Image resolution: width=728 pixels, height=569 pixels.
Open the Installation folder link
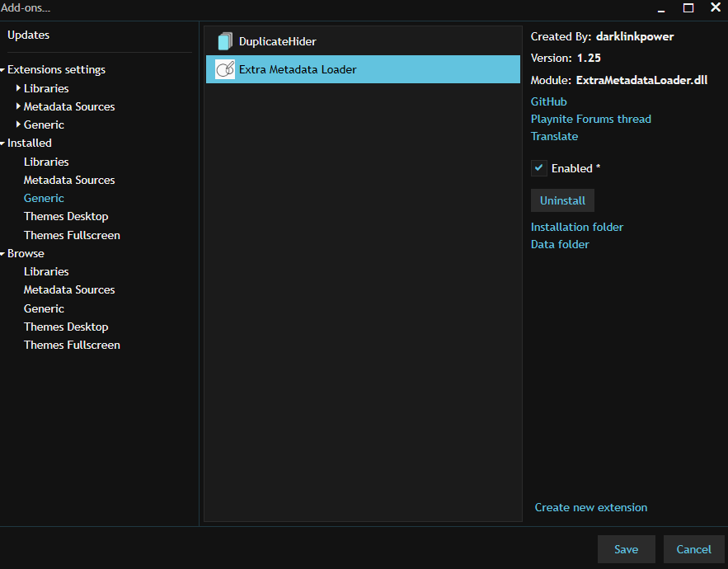click(576, 227)
